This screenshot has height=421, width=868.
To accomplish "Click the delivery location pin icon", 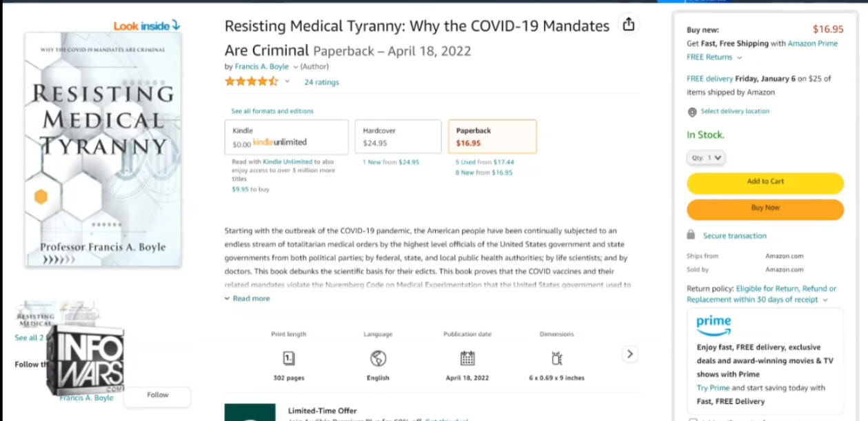I will click(692, 112).
